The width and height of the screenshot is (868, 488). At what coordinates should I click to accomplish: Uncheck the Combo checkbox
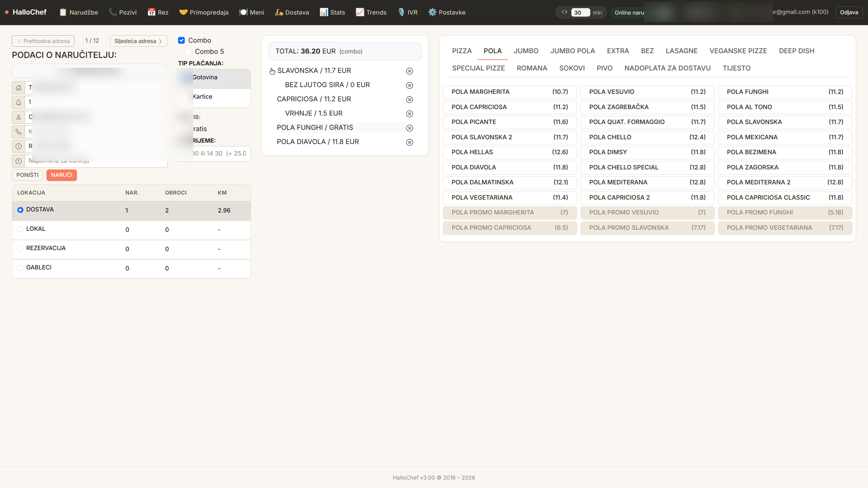pos(181,40)
